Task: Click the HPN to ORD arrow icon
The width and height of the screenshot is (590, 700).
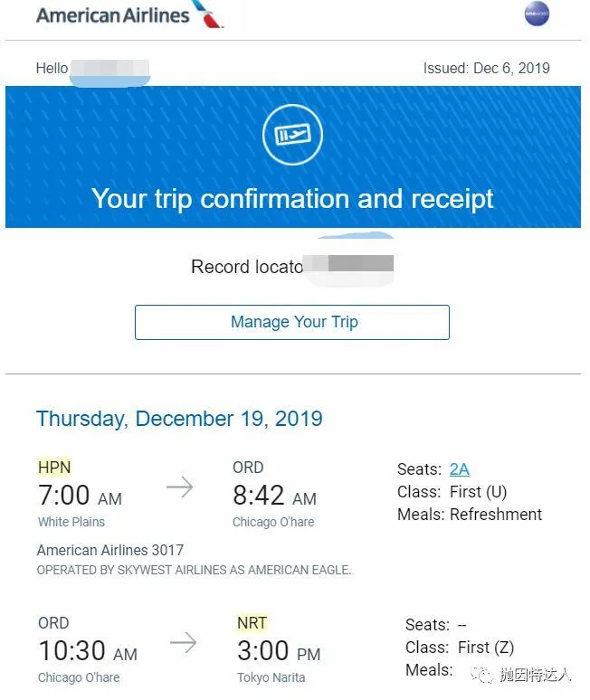Action: [179, 488]
